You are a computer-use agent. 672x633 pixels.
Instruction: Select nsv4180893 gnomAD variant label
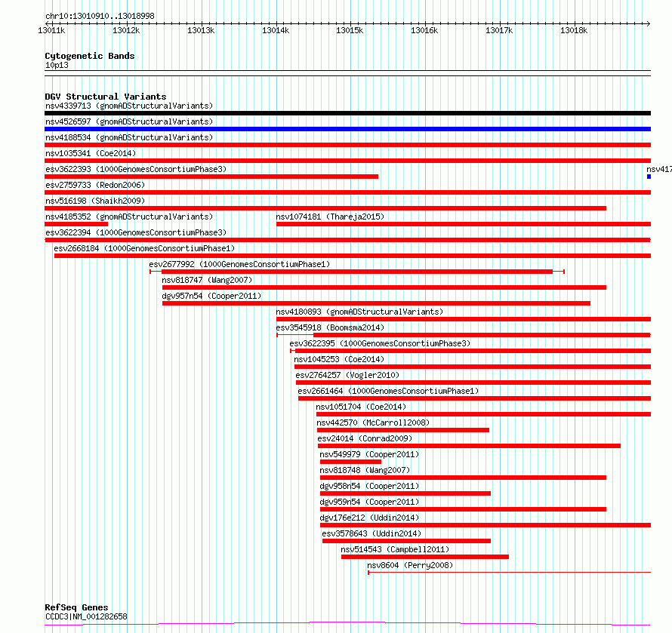[x=359, y=312]
